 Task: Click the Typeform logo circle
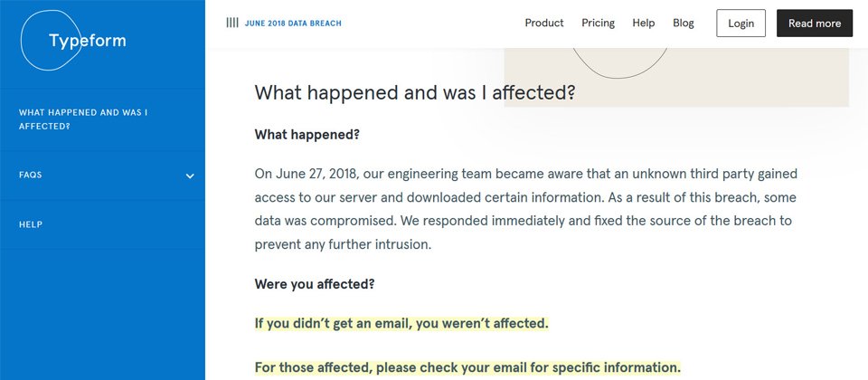(51, 40)
